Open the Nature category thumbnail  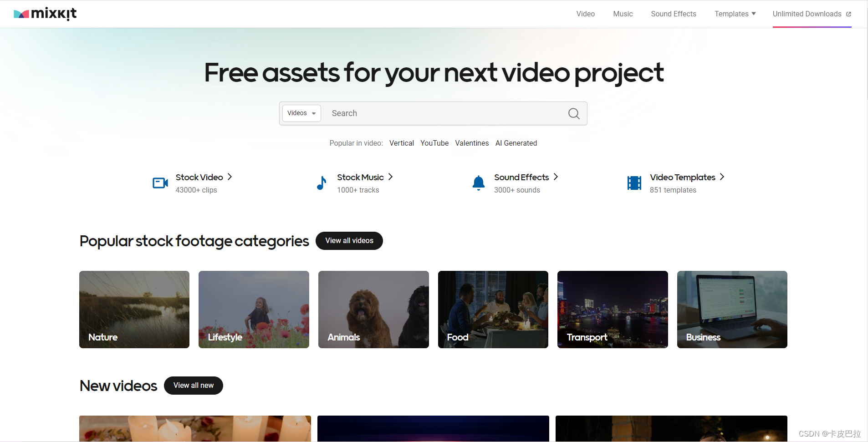(x=134, y=310)
